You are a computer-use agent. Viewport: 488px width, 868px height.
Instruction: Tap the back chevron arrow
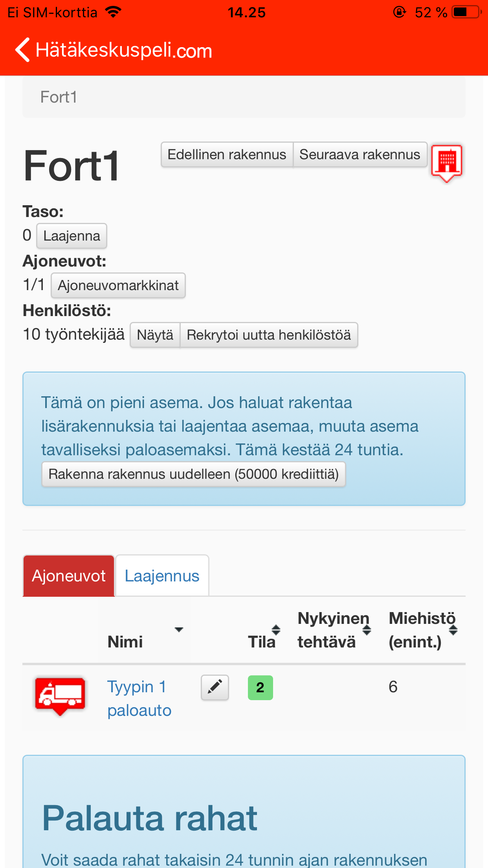pos(23,50)
